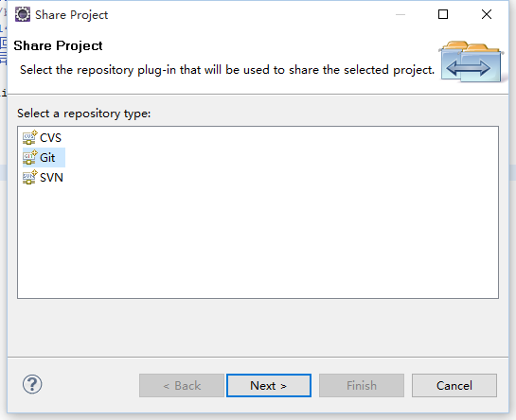The image size is (516, 420).
Task: Close the Share Project dialog
Action: pos(487,14)
